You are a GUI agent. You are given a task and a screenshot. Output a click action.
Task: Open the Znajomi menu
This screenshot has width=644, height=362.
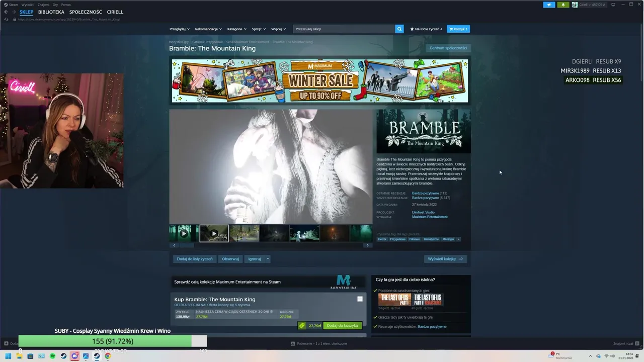[x=43, y=5]
